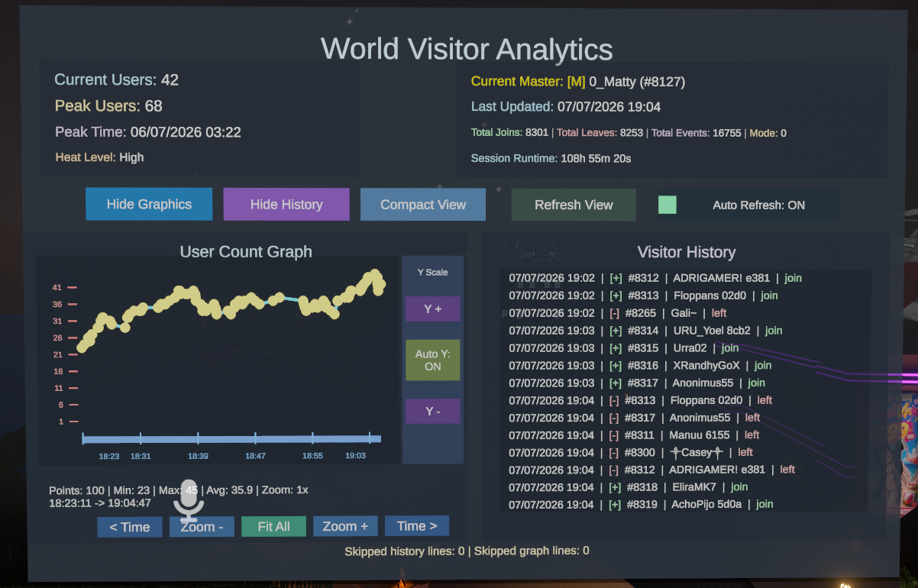Select history row Floppans 02d0 left
The image size is (918, 588).
[x=641, y=400]
